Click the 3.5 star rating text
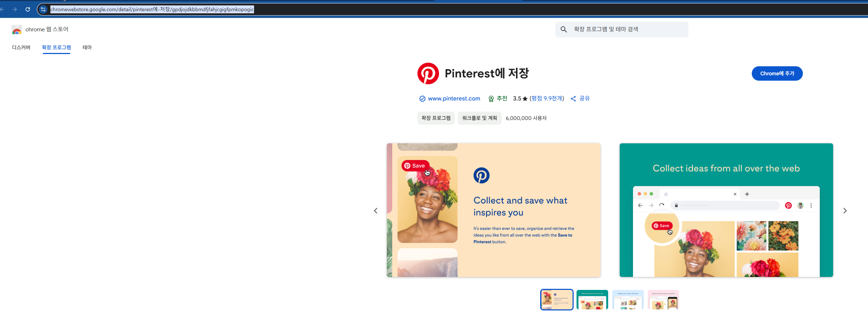Viewport: 868px width, 327px height. click(x=520, y=99)
